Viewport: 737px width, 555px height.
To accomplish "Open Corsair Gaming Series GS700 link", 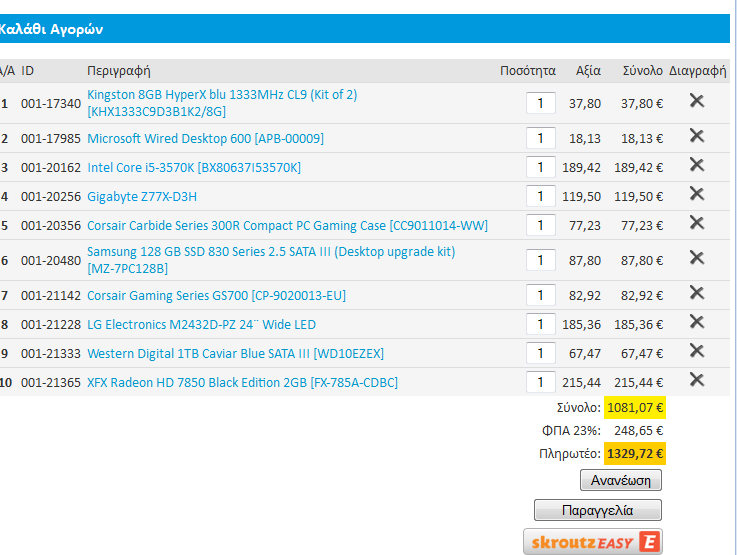I will [x=216, y=296].
